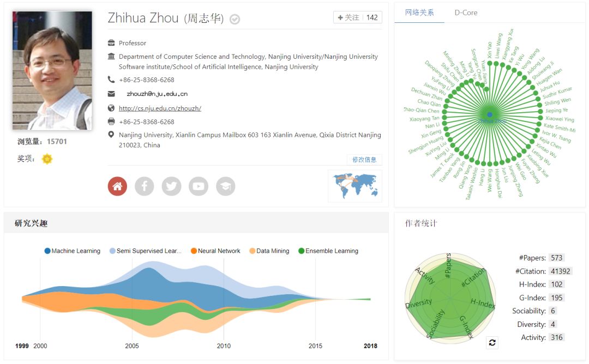This screenshot has height=364, width=589.
Task: Open the world map thumbnail
Action: point(355,186)
